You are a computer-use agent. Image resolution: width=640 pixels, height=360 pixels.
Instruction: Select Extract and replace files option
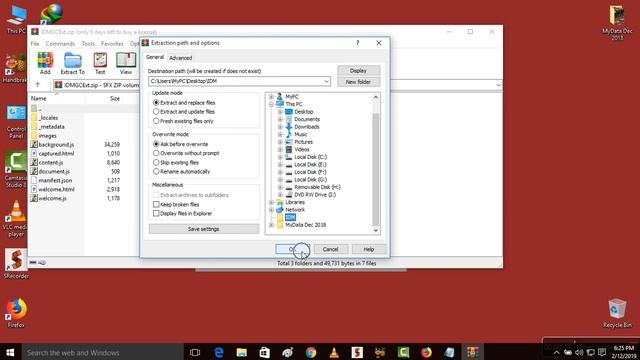pyautogui.click(x=184, y=102)
